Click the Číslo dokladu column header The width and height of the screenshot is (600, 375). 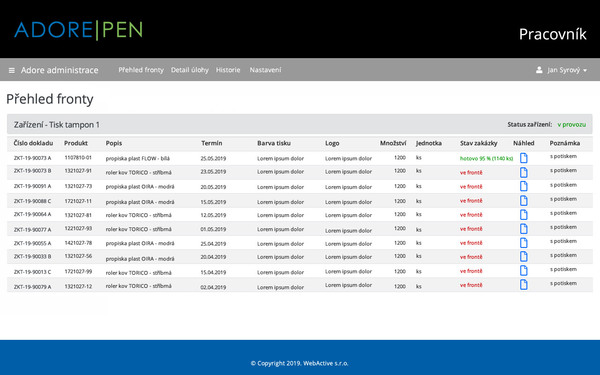pos(33,143)
